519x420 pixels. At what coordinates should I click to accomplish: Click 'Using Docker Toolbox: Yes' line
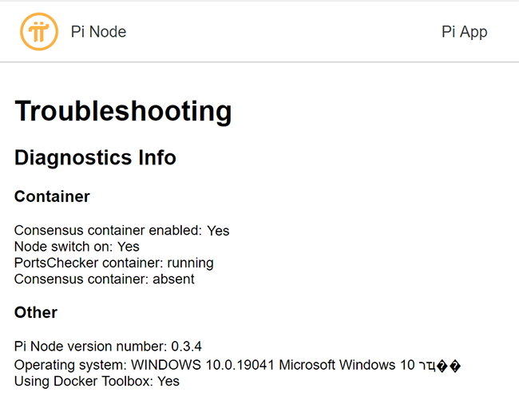click(97, 382)
